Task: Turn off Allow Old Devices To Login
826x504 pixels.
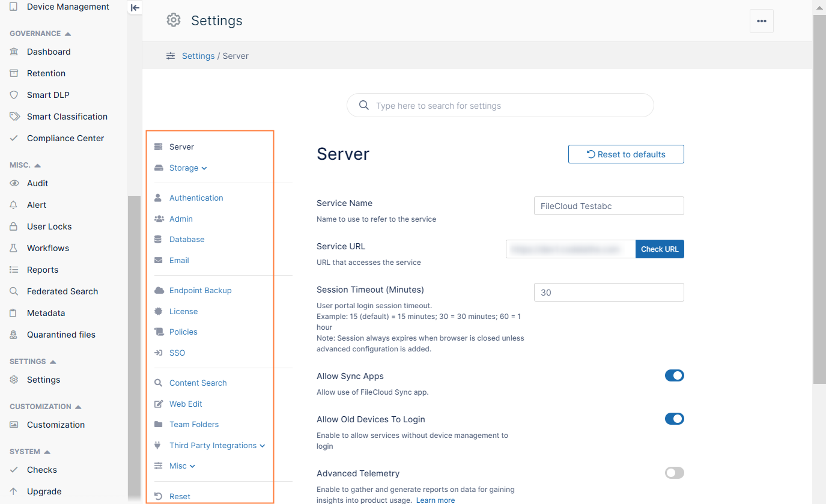Action: 674,419
